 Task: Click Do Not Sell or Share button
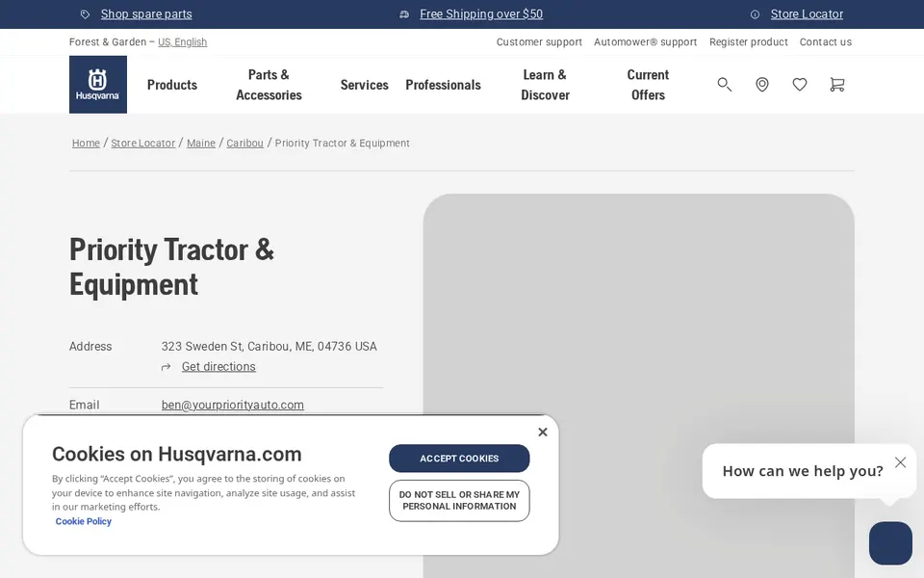(459, 501)
